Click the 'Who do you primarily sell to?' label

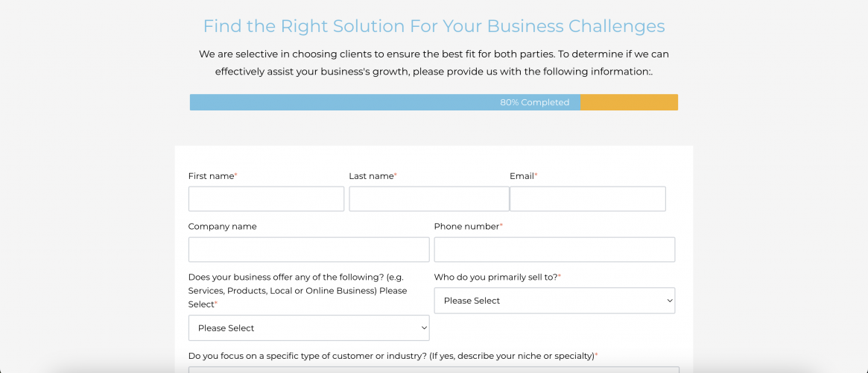point(495,277)
